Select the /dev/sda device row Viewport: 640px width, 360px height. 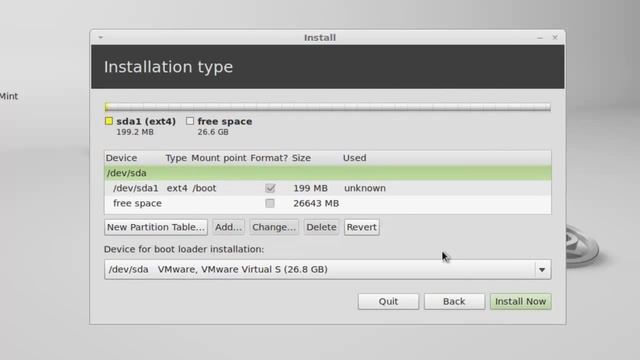328,173
